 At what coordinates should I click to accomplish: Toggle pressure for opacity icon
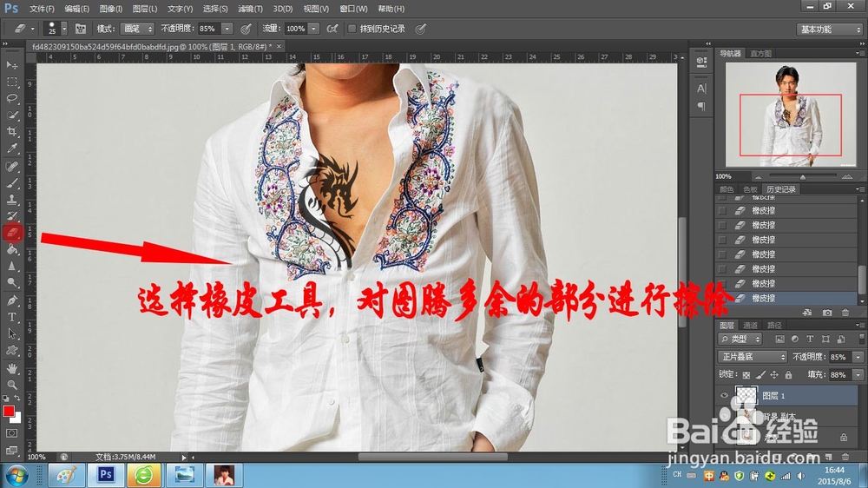click(x=246, y=29)
